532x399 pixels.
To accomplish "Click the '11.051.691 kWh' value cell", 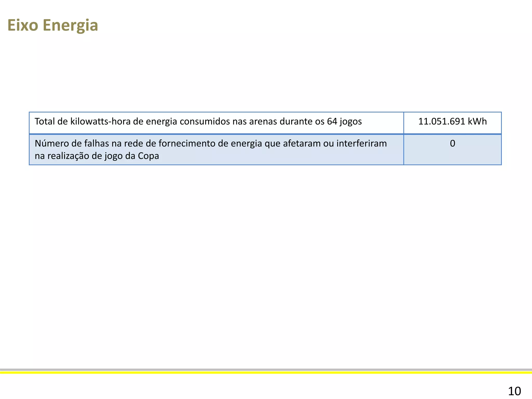I will coord(452,123).
